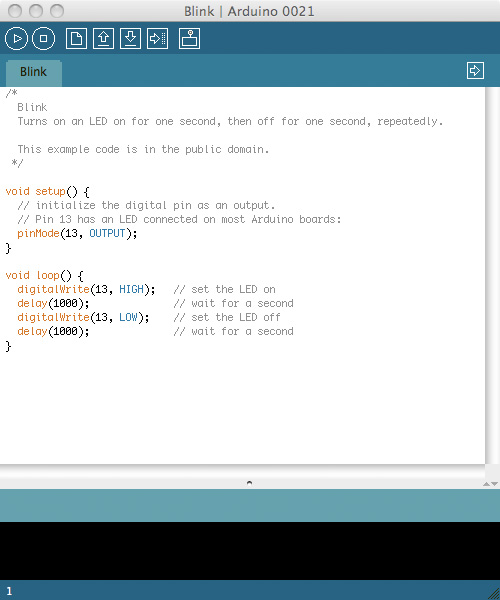Click the window resize grip corner
Viewport: 500px width, 600px height.
click(494, 594)
